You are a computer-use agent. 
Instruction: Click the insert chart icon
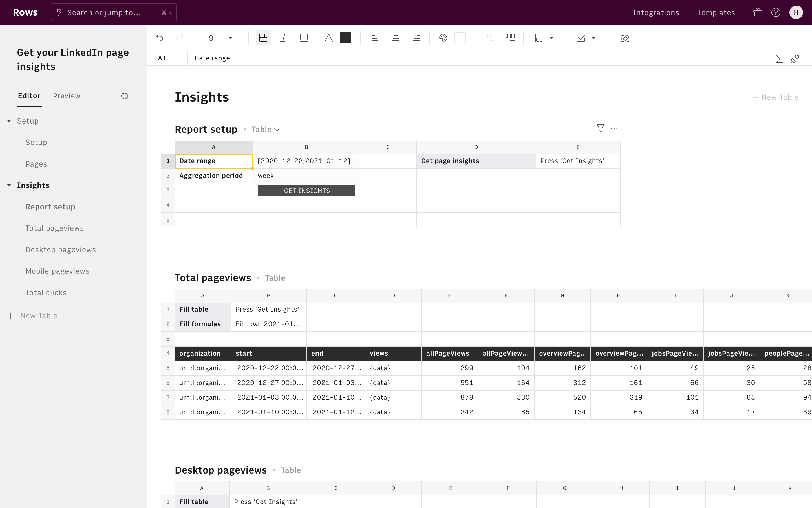(x=581, y=38)
